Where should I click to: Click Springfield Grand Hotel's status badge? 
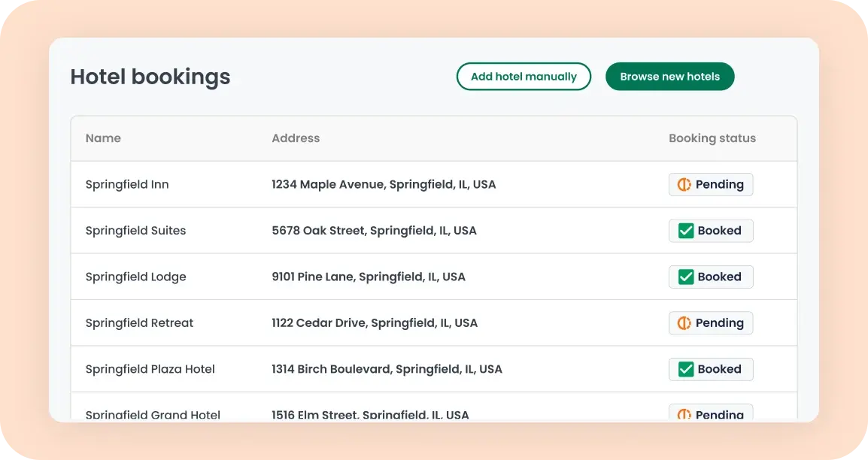(711, 414)
